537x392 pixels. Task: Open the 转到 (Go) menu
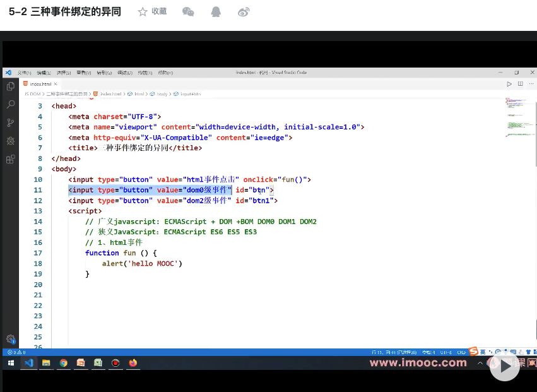point(104,73)
